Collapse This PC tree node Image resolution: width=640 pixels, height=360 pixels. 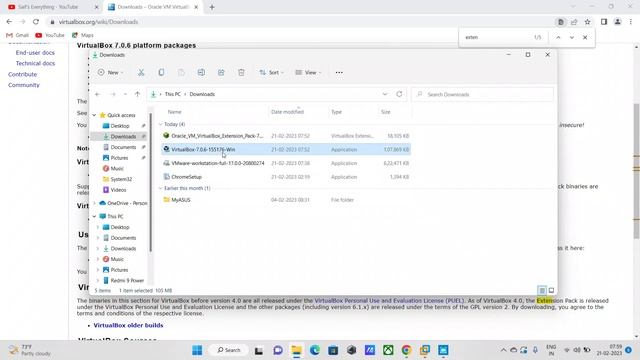pyautogui.click(x=94, y=216)
